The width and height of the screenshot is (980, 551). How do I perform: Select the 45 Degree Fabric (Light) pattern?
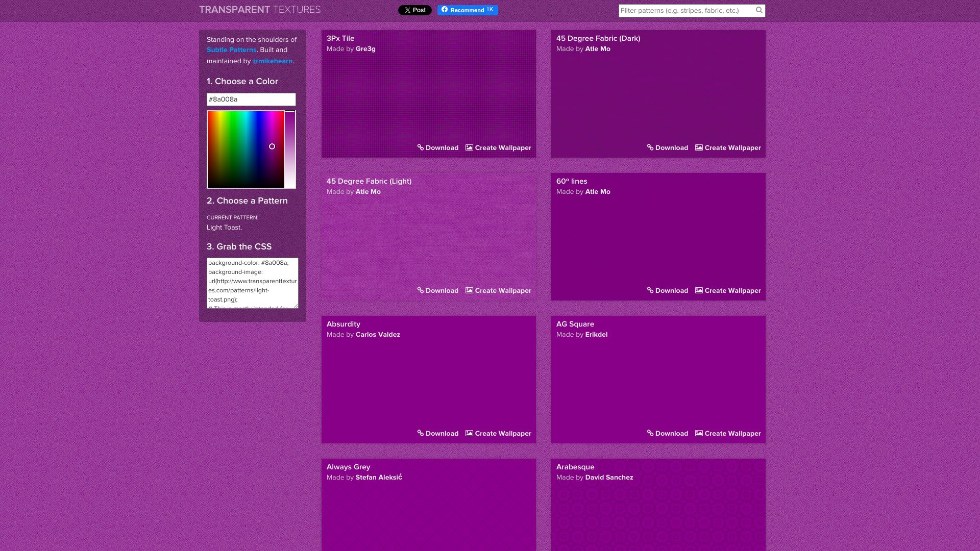429,237
